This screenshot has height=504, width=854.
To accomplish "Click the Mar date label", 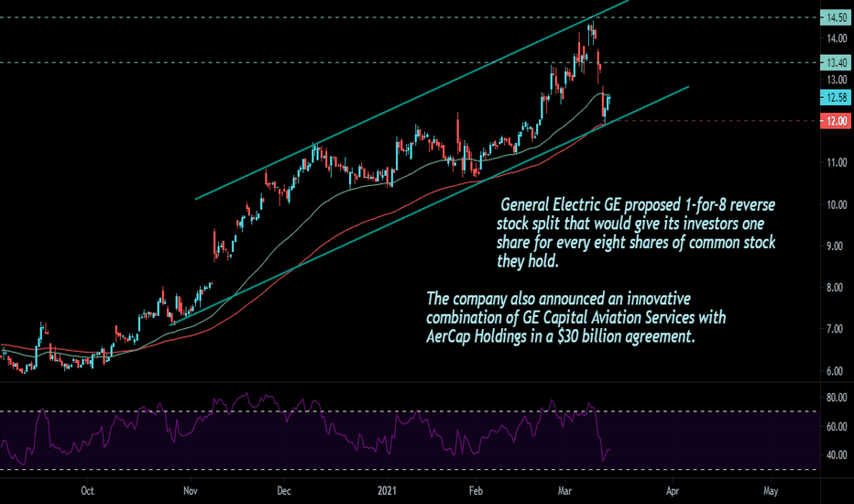I will 564,491.
